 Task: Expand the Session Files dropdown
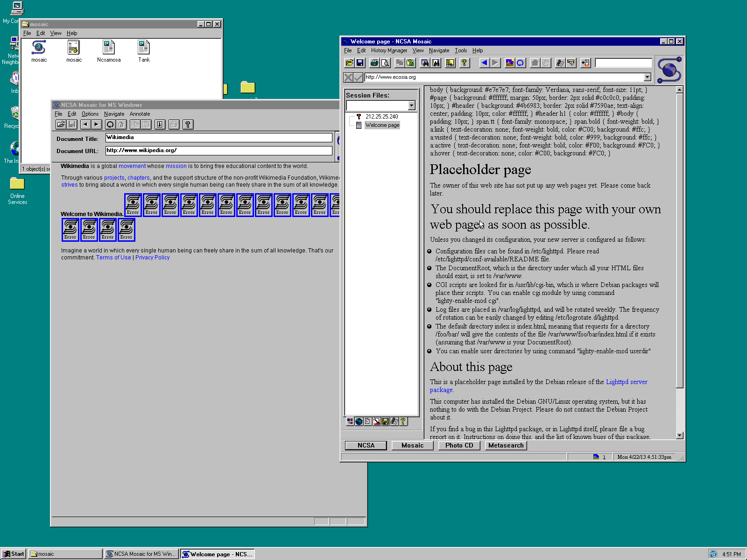coord(411,105)
